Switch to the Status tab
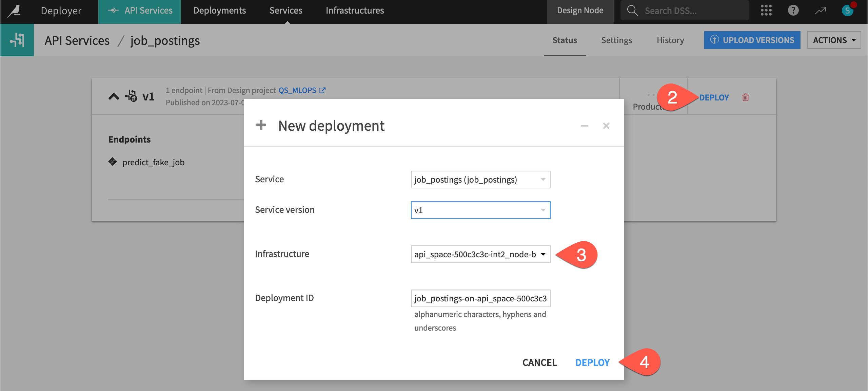This screenshot has width=868, height=391. [x=565, y=40]
